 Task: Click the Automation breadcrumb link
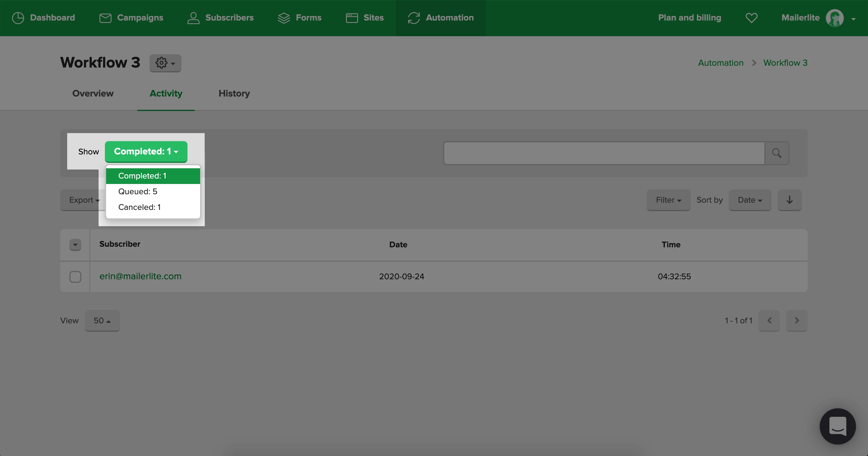[x=720, y=63]
